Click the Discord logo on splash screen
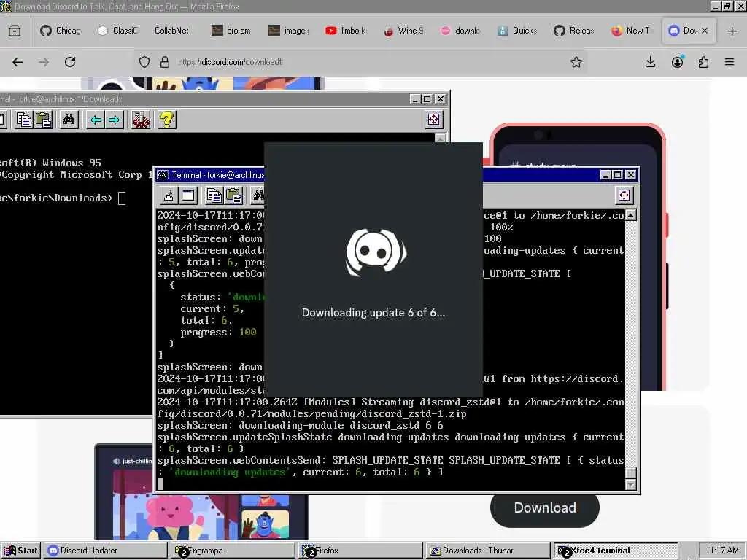Image resolution: width=747 pixels, height=560 pixels. coord(376,252)
